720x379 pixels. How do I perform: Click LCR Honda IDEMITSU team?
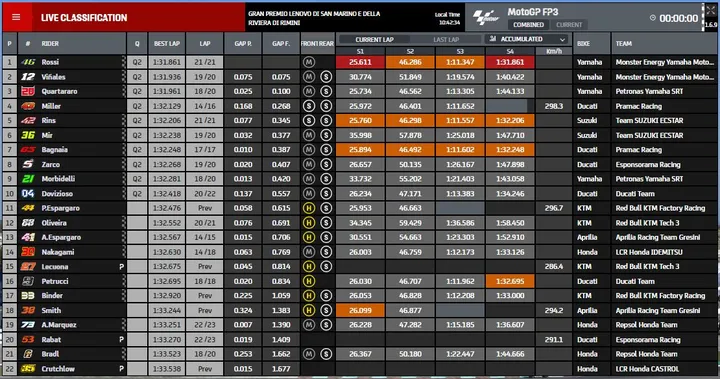(649, 252)
